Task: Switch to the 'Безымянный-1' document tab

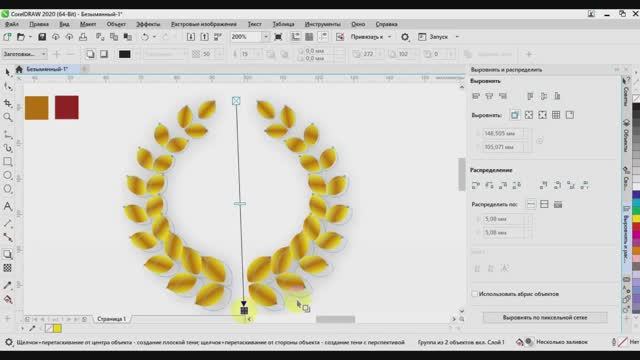Action: pyautogui.click(x=47, y=69)
